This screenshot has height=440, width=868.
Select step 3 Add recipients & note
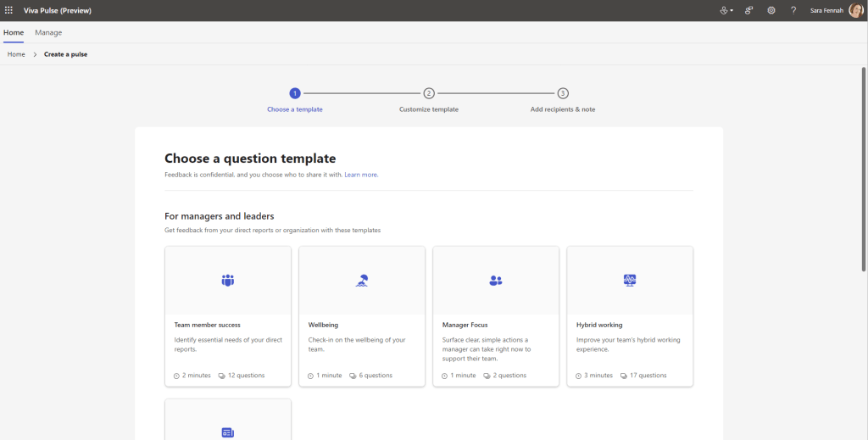[x=563, y=93]
